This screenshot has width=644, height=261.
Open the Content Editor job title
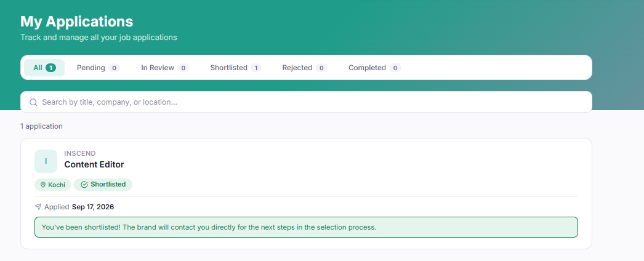[x=94, y=164]
